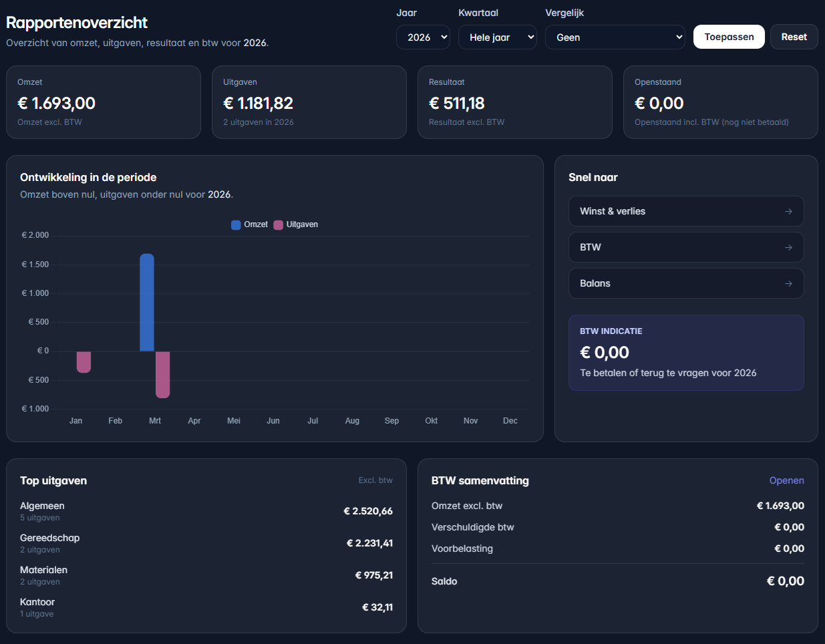Click the BTW Indicatie card
This screenshot has height=644, width=825.
pos(686,352)
